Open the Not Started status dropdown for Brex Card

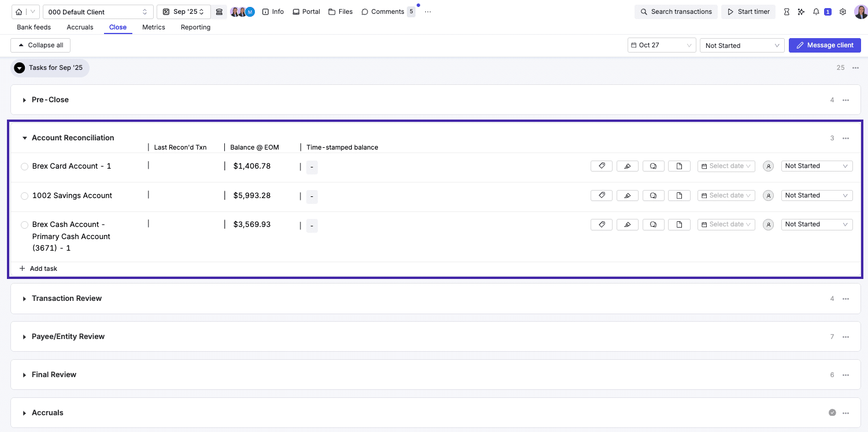817,166
